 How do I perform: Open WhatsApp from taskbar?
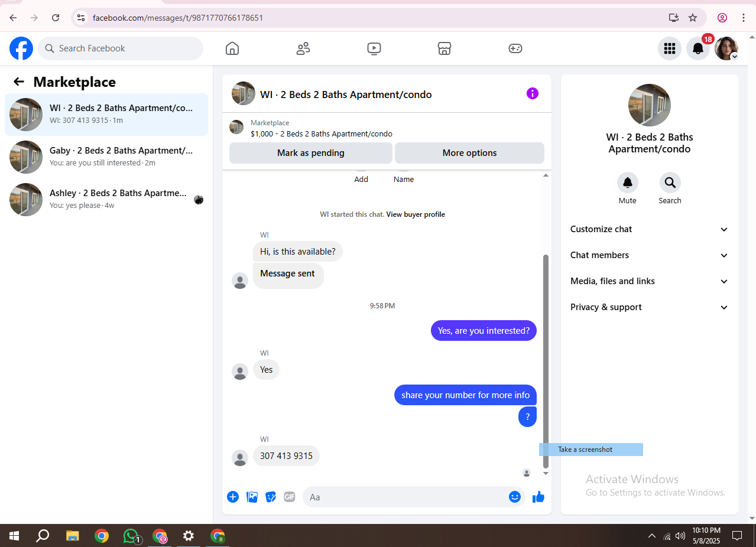click(131, 536)
